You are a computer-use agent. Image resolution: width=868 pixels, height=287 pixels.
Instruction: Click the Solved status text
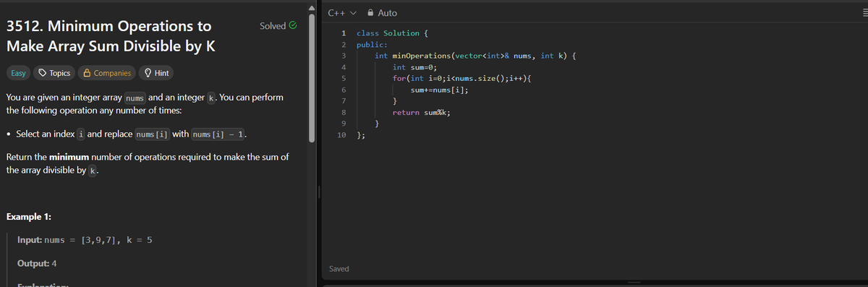(x=273, y=26)
